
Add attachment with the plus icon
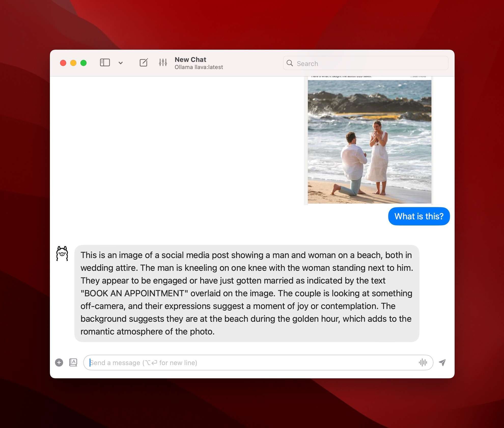(59, 363)
